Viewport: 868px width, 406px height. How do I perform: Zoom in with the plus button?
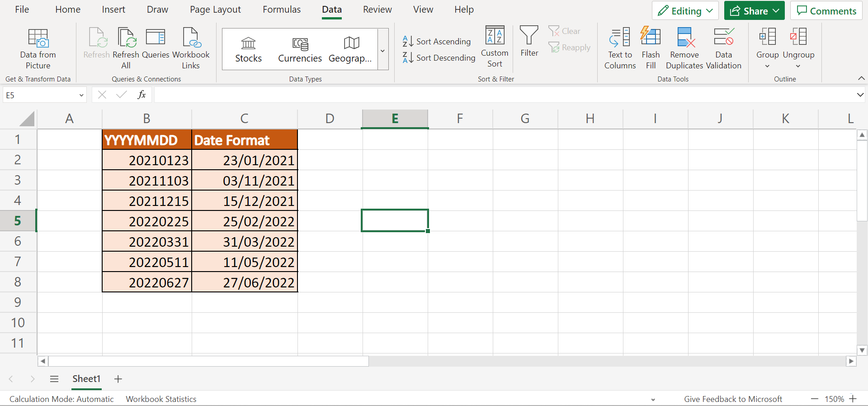[x=853, y=399]
